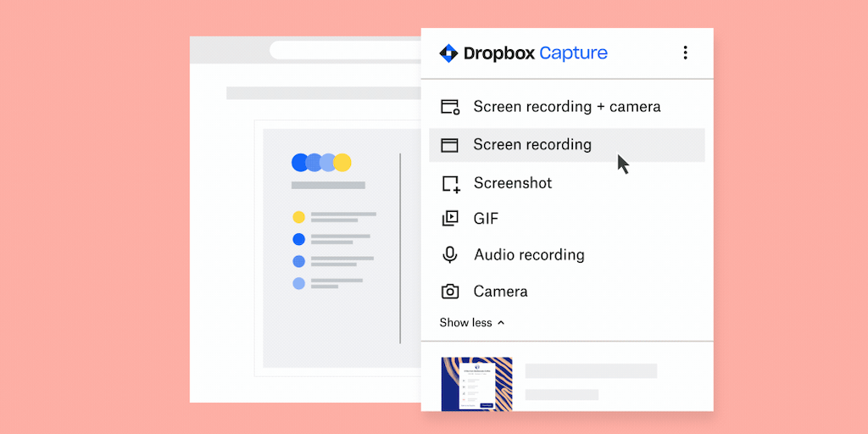Click the Screen recording window icon
The height and width of the screenshot is (434, 868).
coord(450,145)
